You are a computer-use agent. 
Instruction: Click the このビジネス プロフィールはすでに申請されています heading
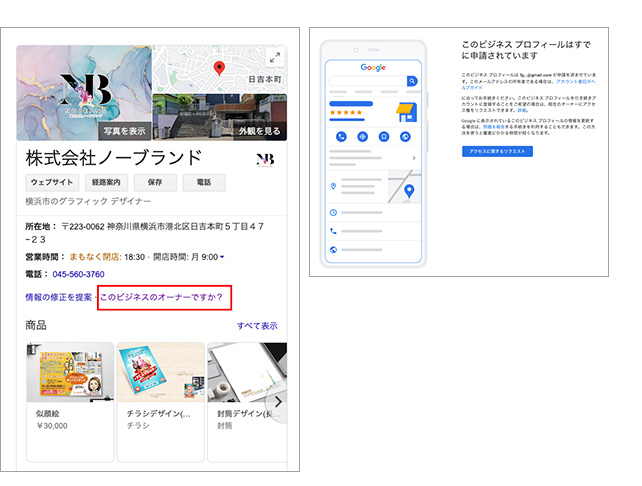click(526, 50)
